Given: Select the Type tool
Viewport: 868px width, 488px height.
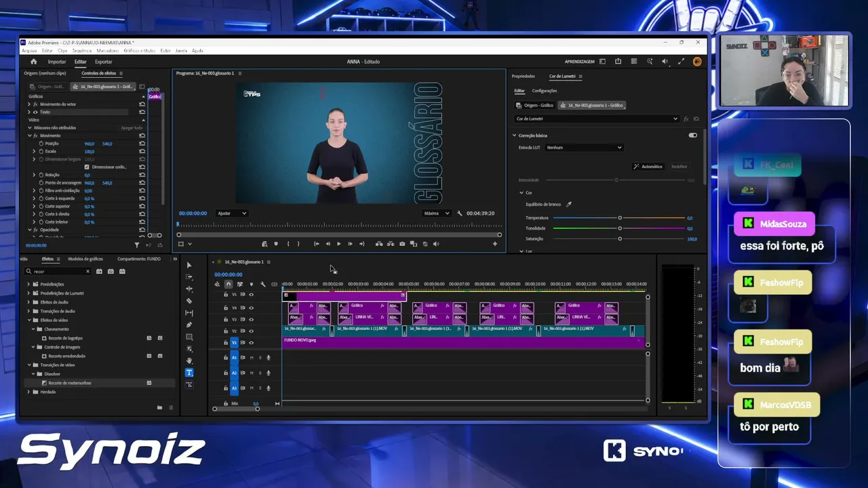Looking at the screenshot, I should pos(189,372).
